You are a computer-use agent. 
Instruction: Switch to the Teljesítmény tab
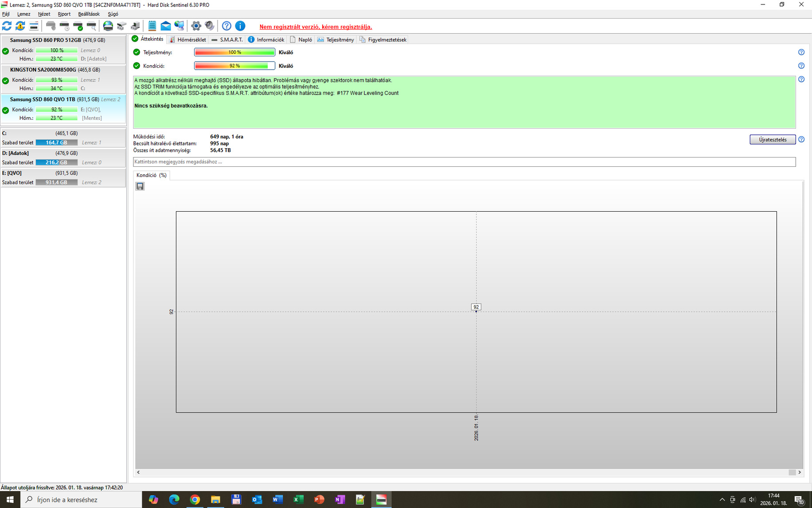(x=336, y=39)
